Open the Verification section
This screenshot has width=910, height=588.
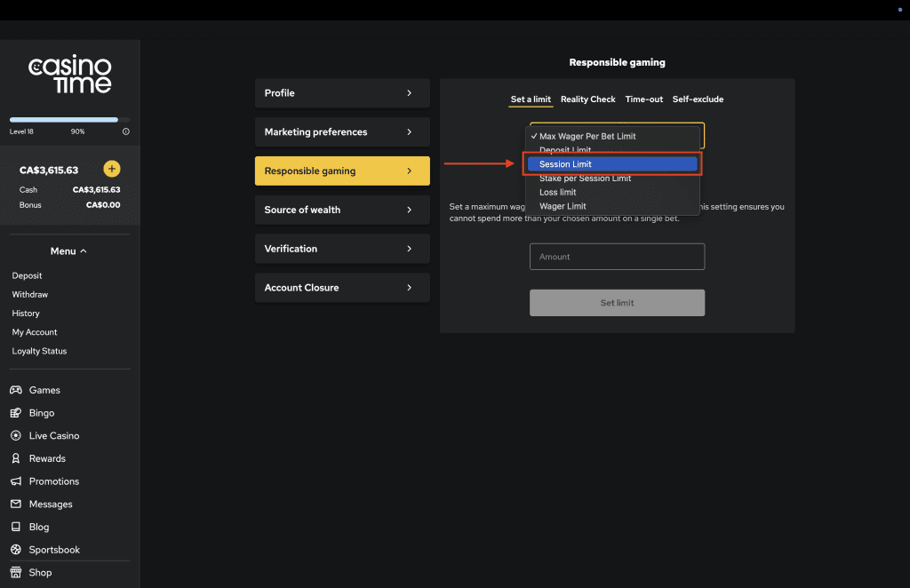342,248
